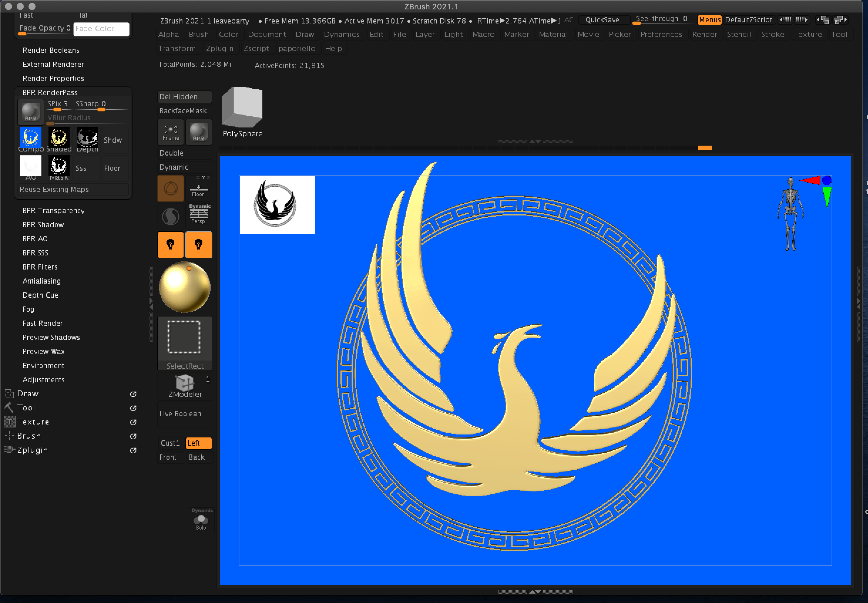Toggle the first orange light bulb
This screenshot has height=603, width=868.
point(170,245)
